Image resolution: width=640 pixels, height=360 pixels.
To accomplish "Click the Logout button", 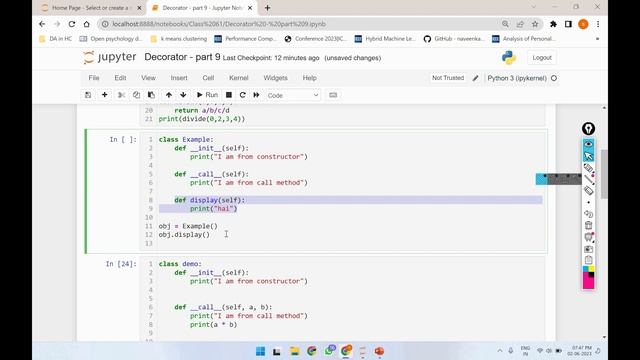I will [x=542, y=58].
